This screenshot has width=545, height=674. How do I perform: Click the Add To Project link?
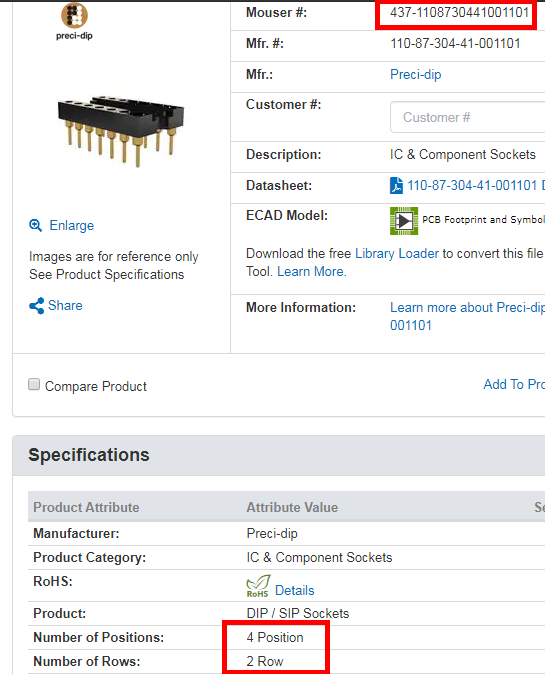(x=514, y=384)
